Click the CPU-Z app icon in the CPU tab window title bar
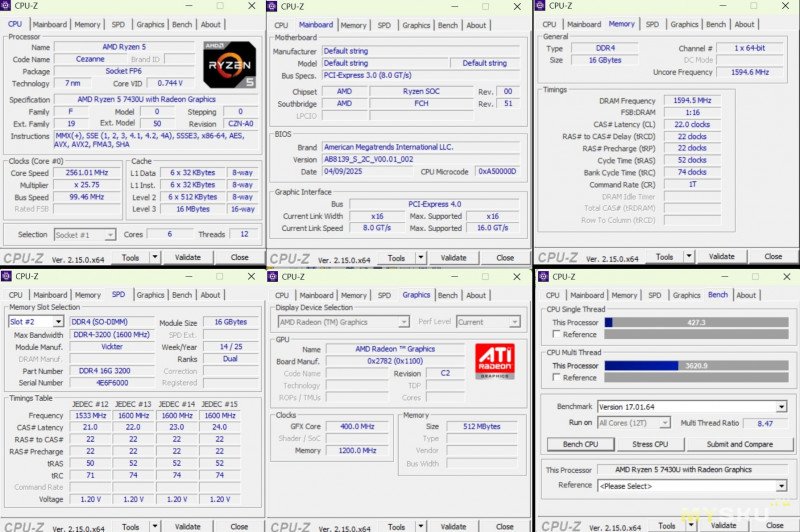The width and height of the screenshot is (800, 532). [x=6, y=6]
